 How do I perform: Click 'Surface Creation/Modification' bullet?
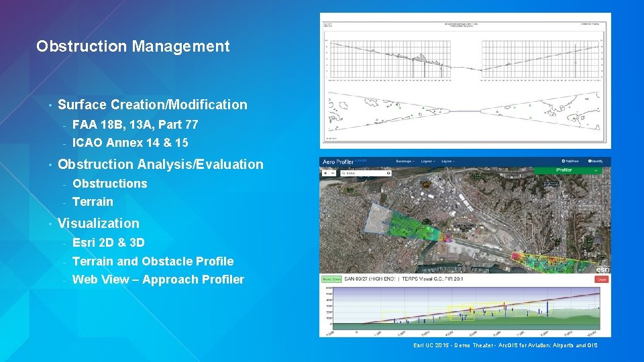(152, 105)
